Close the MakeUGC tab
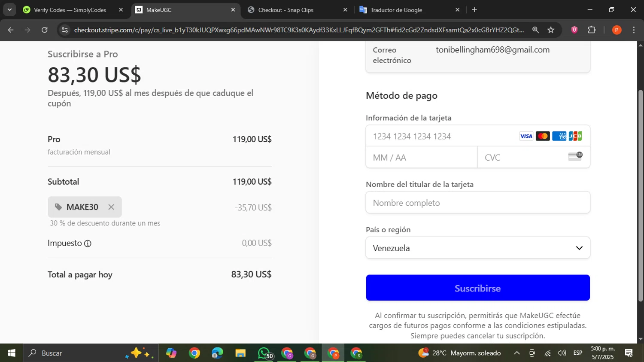This screenshot has width=644, height=362. coord(233,10)
